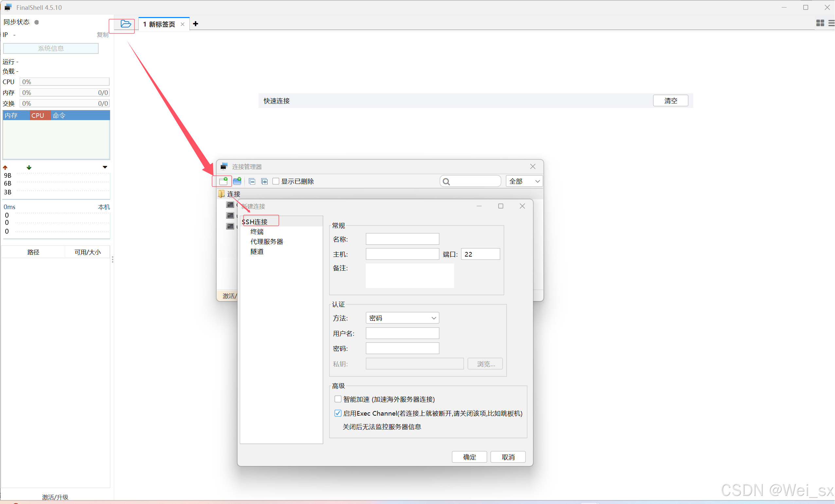Open the 全部 filter dropdown
Image resolution: width=835 pixels, height=504 pixels.
[x=524, y=181]
